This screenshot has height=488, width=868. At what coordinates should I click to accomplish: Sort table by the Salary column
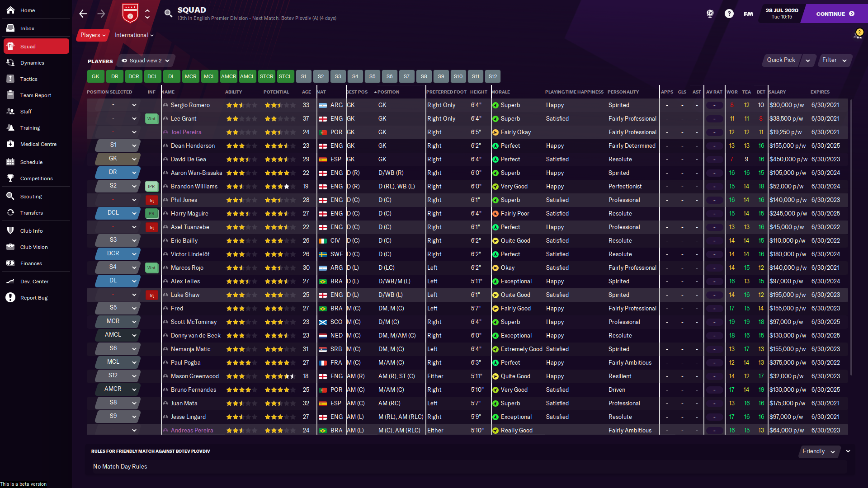[x=777, y=92]
